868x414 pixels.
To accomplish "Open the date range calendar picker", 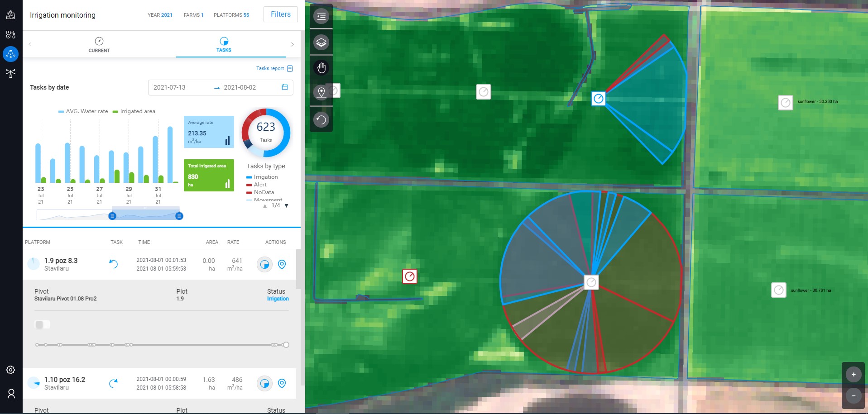I will pyautogui.click(x=285, y=87).
